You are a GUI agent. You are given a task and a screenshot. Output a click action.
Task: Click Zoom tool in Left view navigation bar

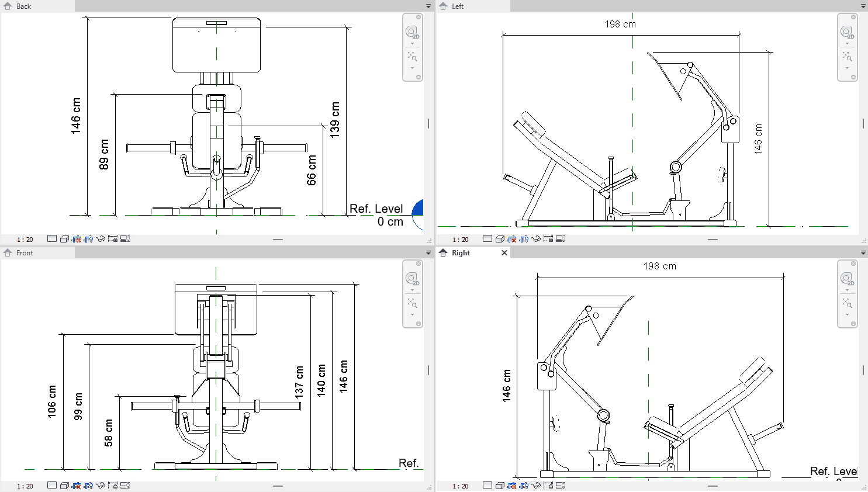847,57
